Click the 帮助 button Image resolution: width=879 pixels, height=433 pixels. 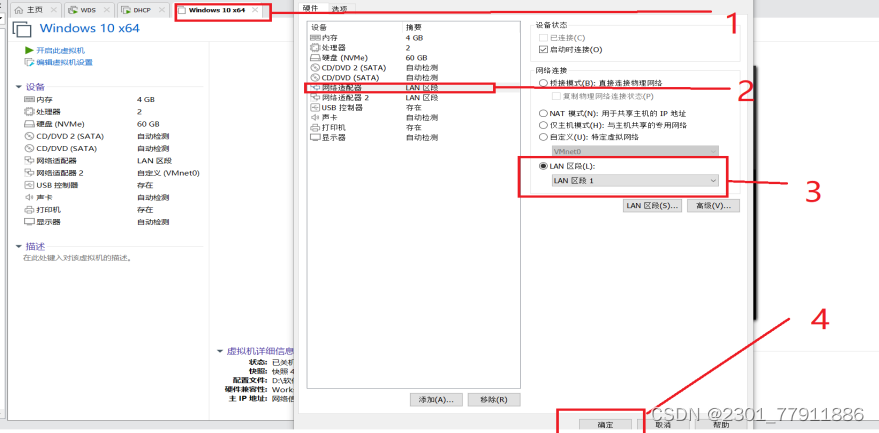[x=721, y=425]
